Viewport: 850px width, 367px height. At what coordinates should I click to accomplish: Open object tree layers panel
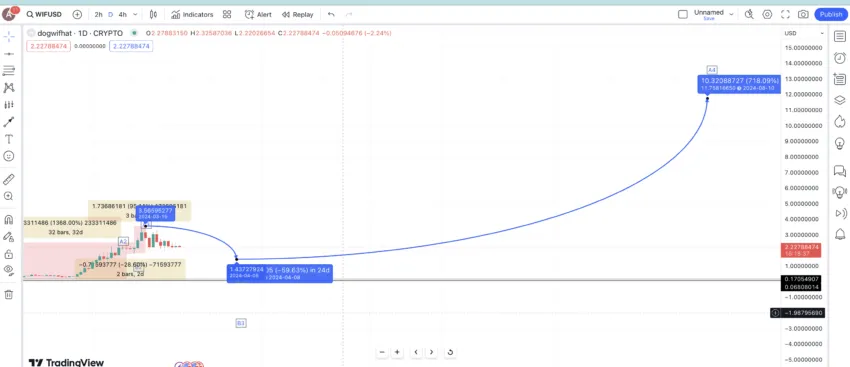[x=839, y=100]
